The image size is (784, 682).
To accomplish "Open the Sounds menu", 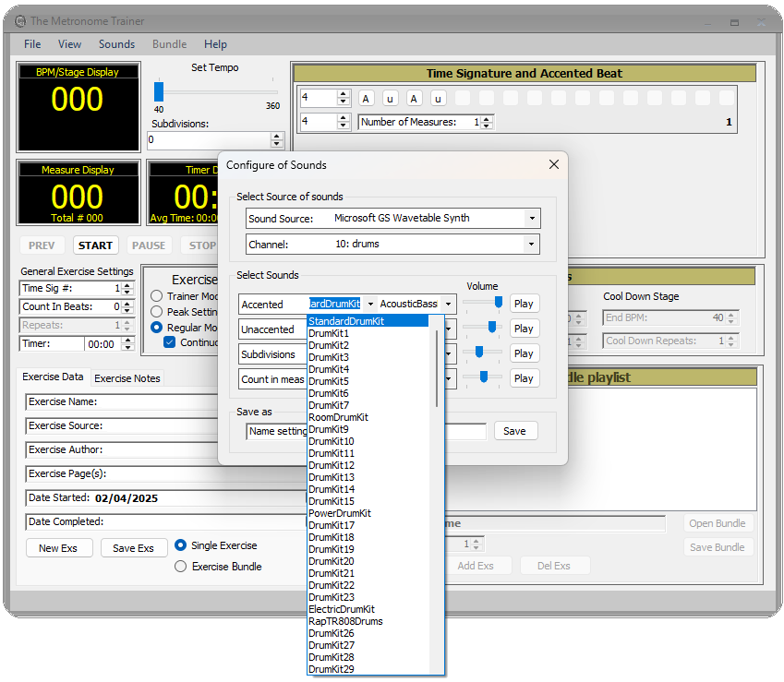I will coord(116,43).
